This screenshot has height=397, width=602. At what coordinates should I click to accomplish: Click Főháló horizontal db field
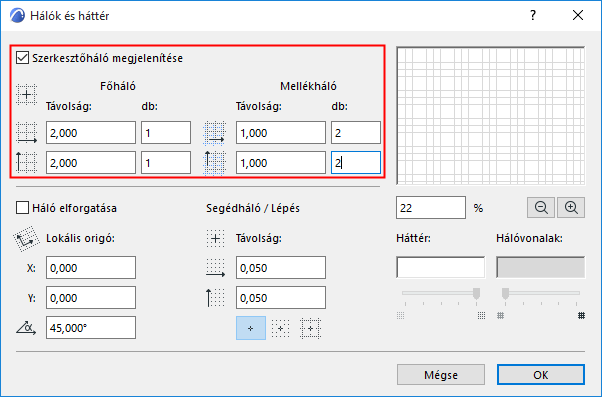[x=166, y=133]
